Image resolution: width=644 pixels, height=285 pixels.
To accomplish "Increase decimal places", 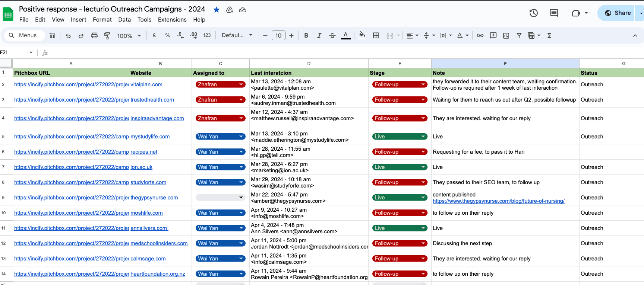I will coord(194,35).
